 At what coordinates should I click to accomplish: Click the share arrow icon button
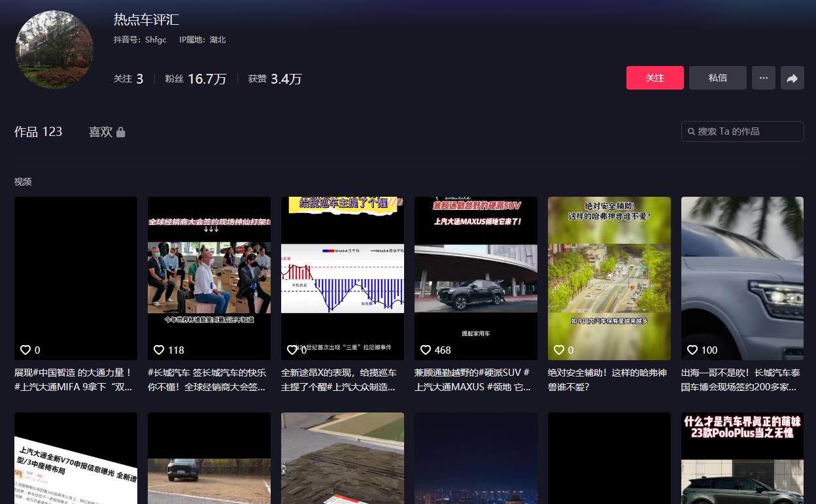pyautogui.click(x=792, y=78)
